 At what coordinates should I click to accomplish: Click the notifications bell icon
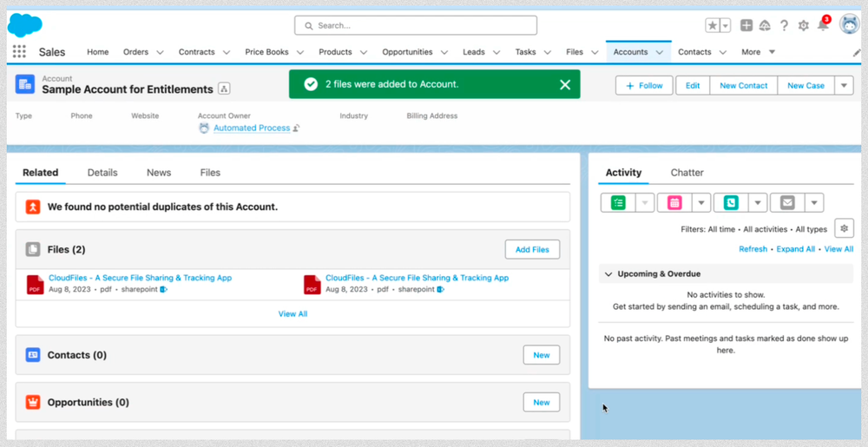click(822, 25)
